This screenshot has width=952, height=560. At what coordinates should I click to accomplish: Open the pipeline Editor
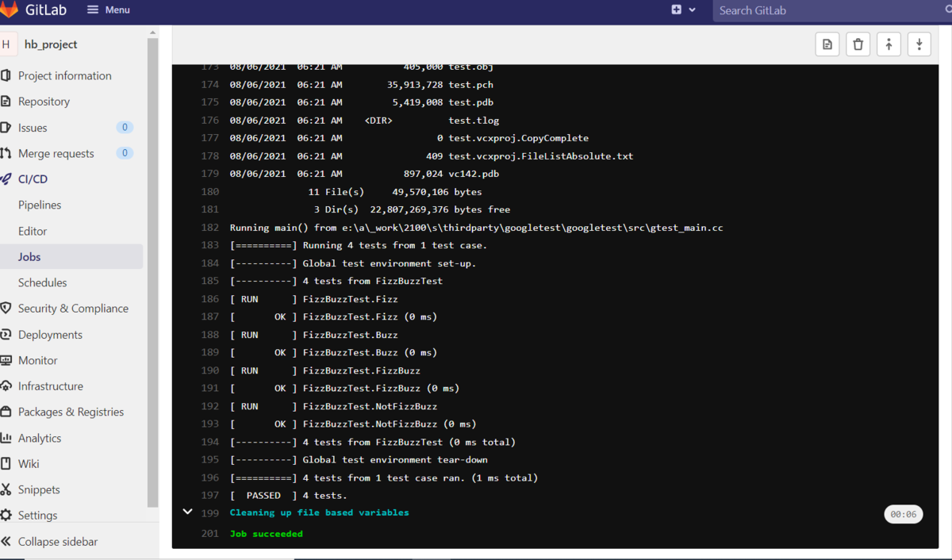click(33, 231)
